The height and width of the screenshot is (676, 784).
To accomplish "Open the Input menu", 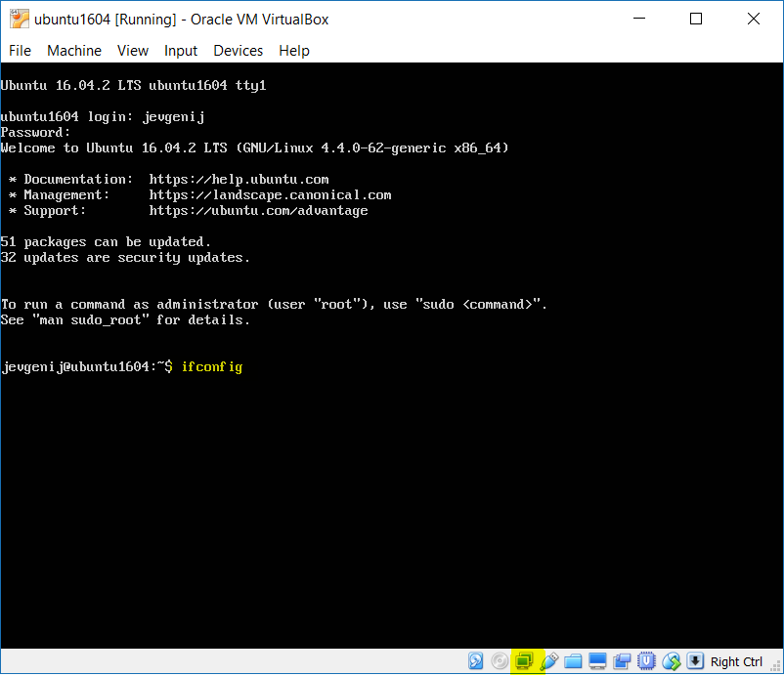I will [181, 51].
